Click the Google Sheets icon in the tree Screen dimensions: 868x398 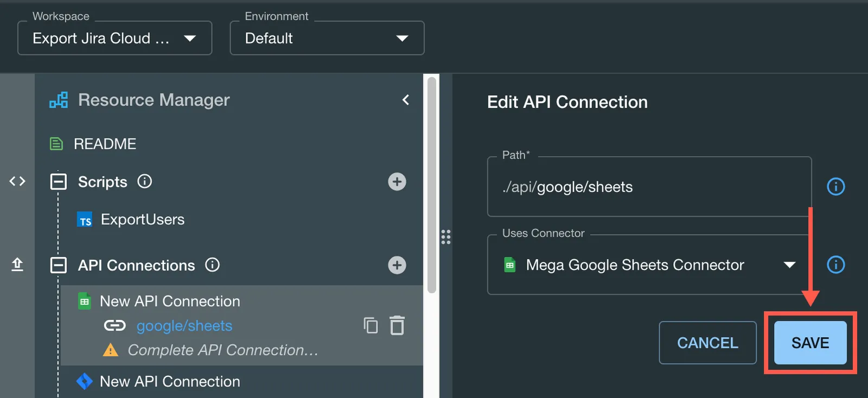click(x=85, y=301)
